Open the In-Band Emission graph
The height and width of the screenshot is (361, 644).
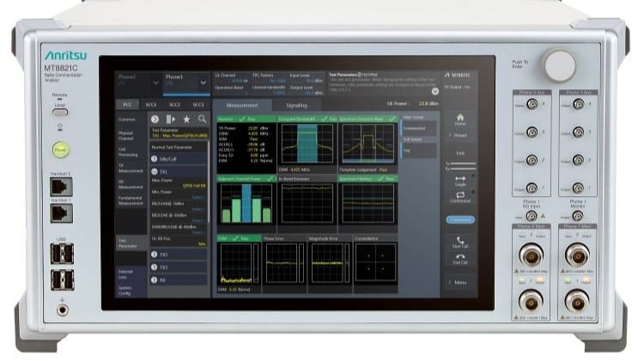[307, 205]
